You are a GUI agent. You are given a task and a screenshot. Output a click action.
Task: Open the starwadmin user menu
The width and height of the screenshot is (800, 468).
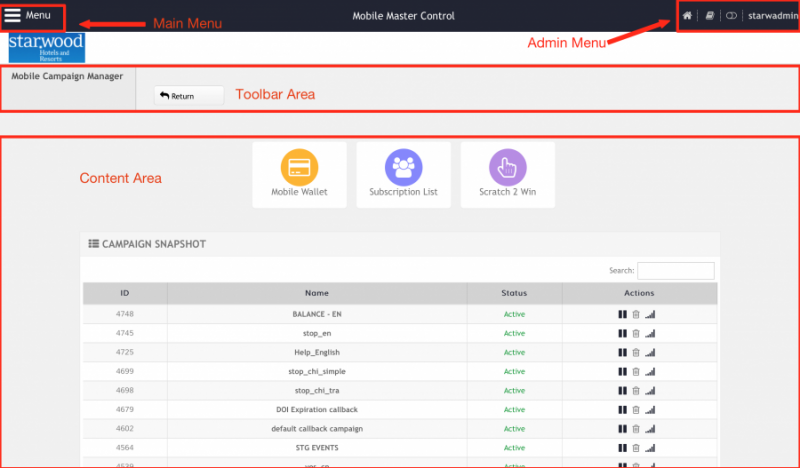tap(771, 16)
